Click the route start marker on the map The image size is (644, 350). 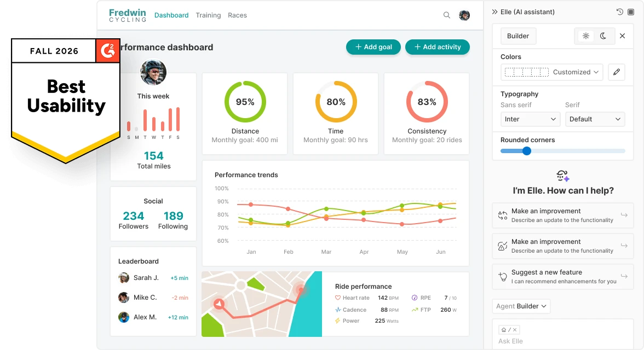[x=219, y=304]
